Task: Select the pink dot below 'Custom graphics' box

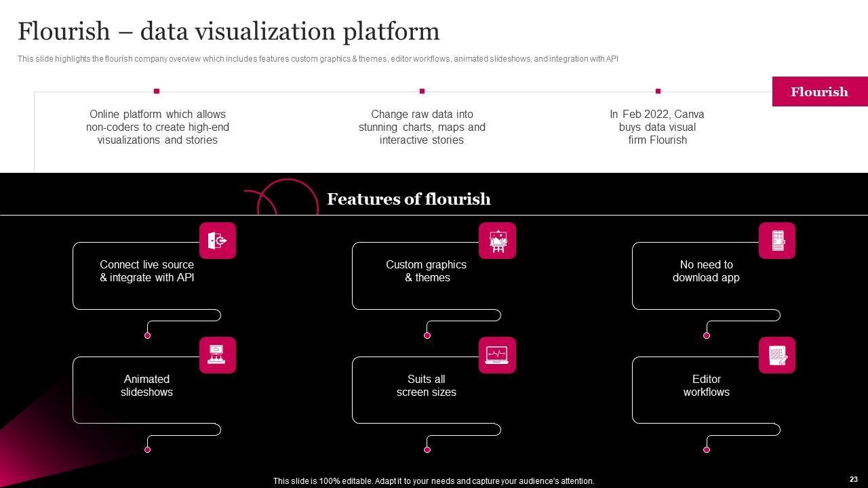Action: pos(427,335)
